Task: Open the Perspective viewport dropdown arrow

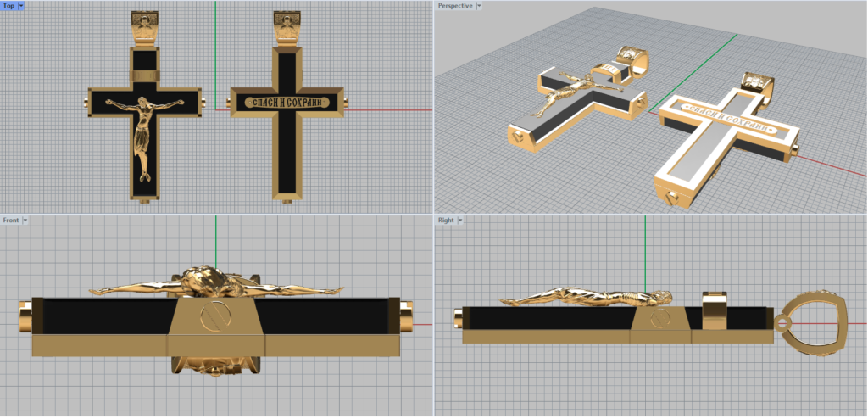Action: point(480,6)
